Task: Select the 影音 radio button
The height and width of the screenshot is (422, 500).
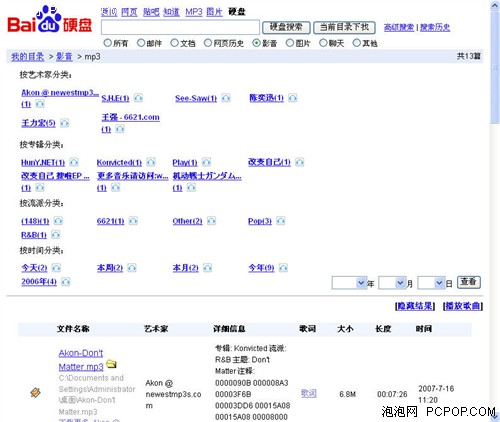Action: [x=256, y=43]
